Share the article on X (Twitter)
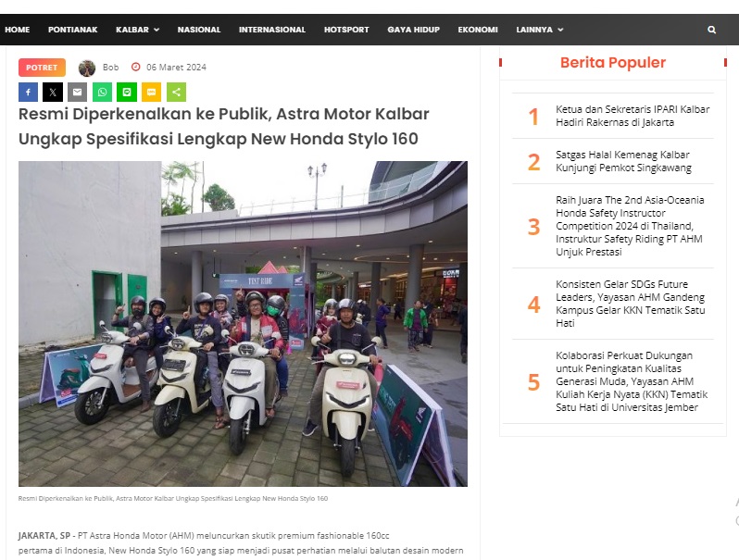Viewport: 739px width, 560px height. 53,93
